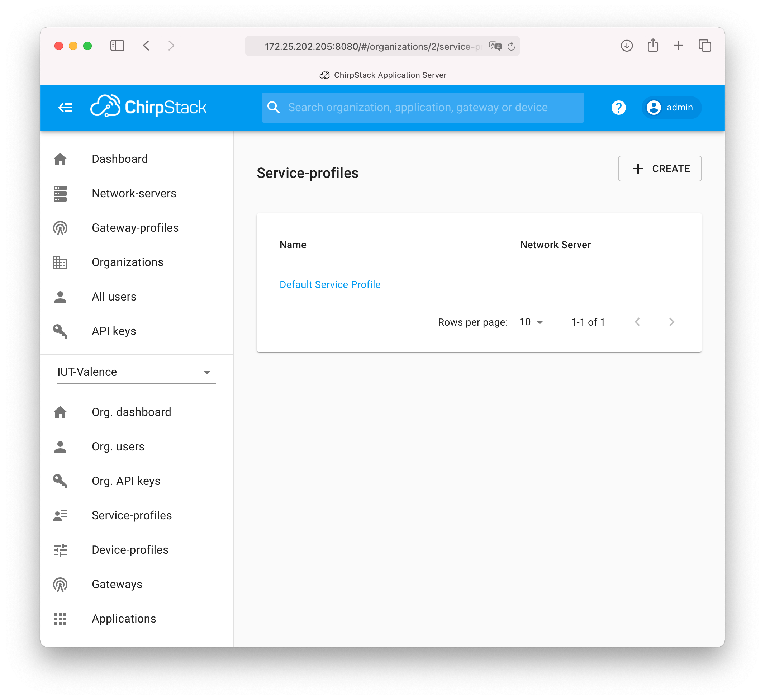Select rows per page dropdown control

(532, 322)
